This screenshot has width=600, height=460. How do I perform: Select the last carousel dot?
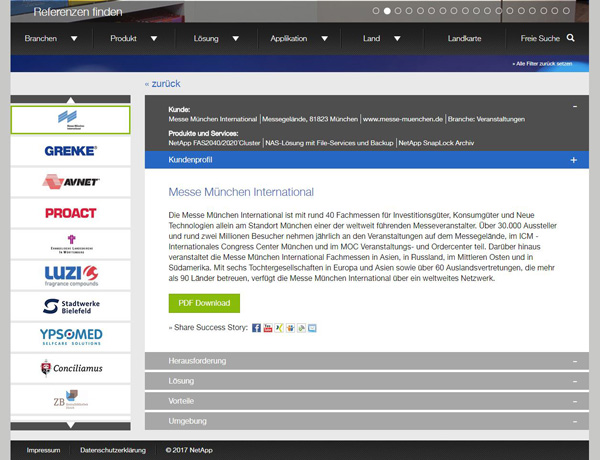pos(566,11)
